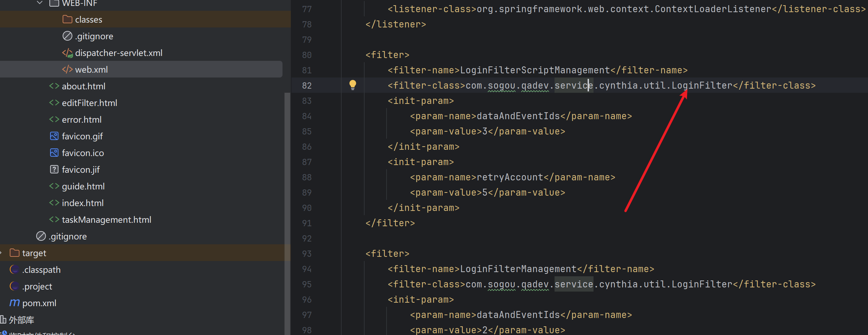Click the .gitignore icon just above target

[41, 236]
